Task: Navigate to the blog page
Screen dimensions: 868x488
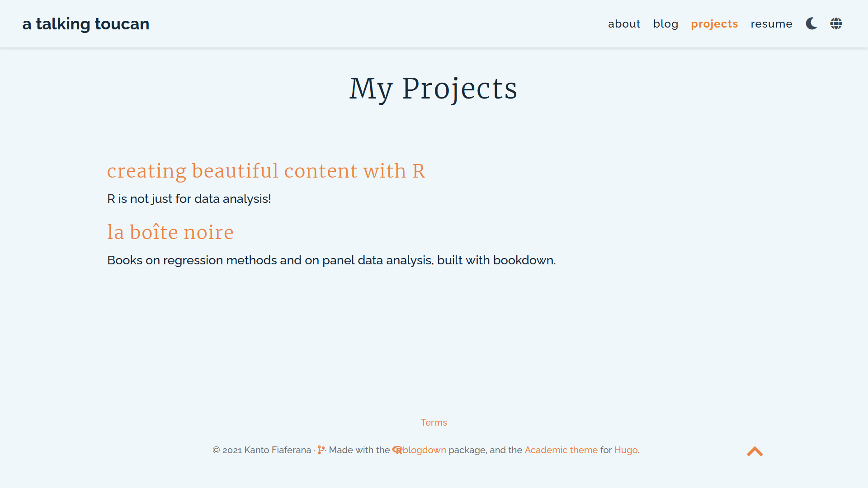Action: [665, 23]
